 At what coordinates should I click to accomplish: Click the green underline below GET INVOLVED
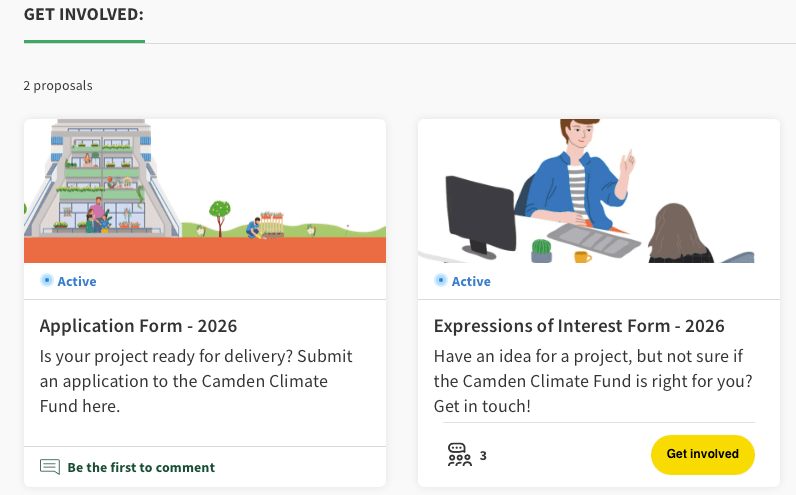click(x=84, y=42)
